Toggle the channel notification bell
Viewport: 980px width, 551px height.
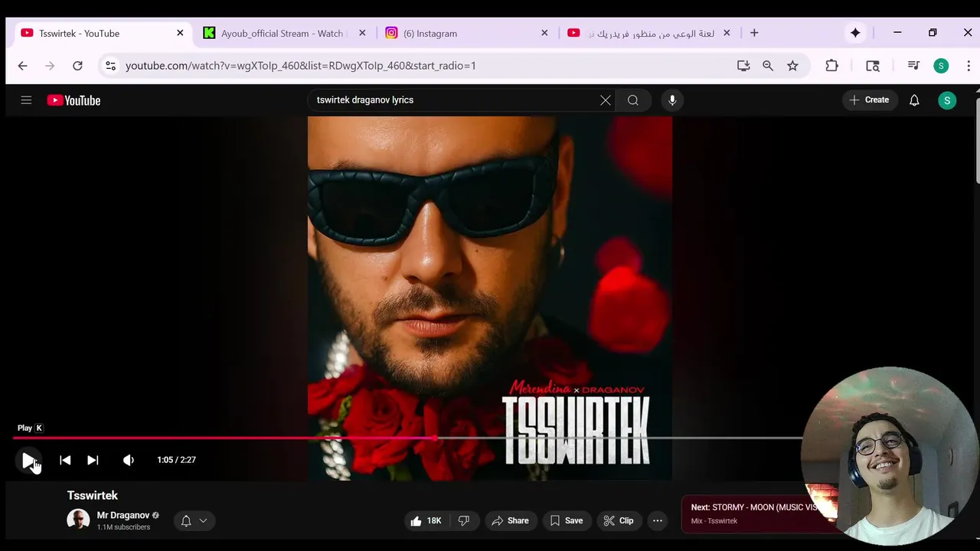(186, 521)
